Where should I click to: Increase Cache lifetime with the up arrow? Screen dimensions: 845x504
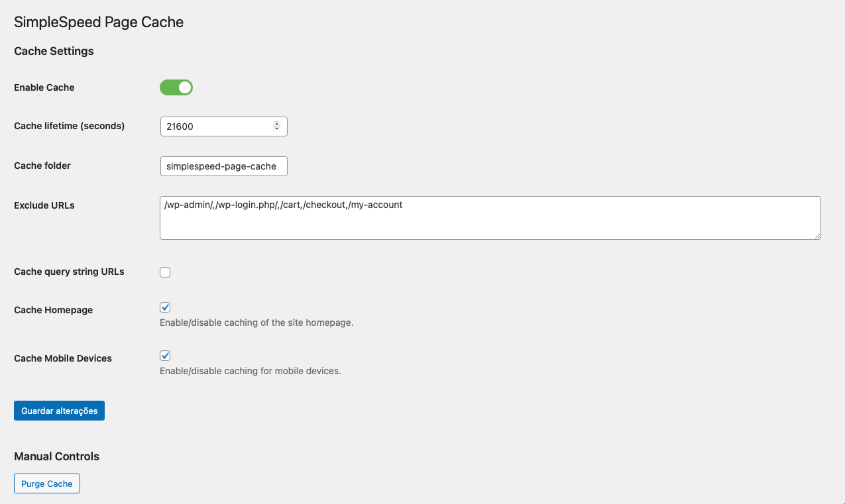click(276, 124)
